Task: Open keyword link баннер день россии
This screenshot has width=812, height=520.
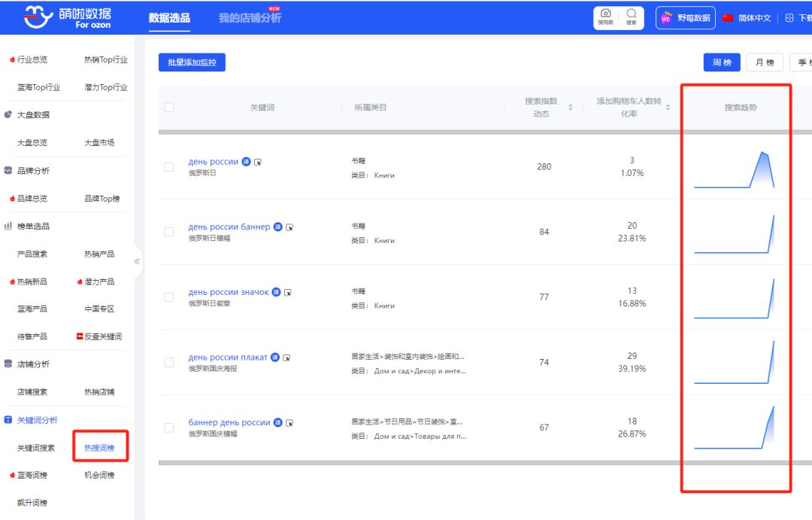Action: (229, 422)
